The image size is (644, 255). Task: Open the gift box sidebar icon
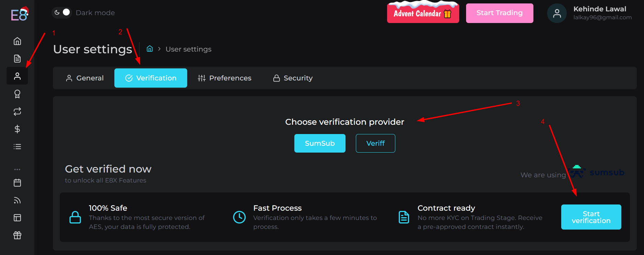(17, 235)
